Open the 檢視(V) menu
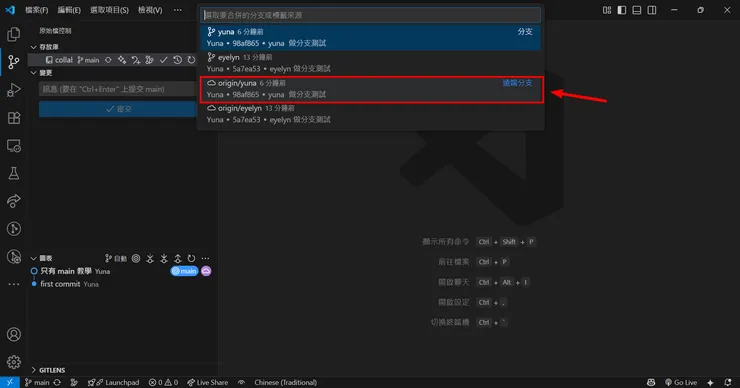The width and height of the screenshot is (740, 388). point(150,10)
